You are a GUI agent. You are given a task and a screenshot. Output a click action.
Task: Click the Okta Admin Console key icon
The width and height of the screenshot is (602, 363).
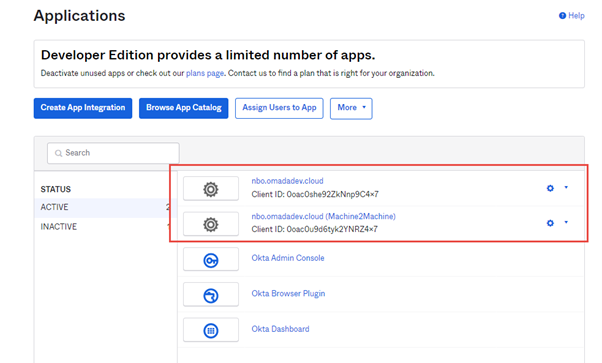tap(211, 260)
